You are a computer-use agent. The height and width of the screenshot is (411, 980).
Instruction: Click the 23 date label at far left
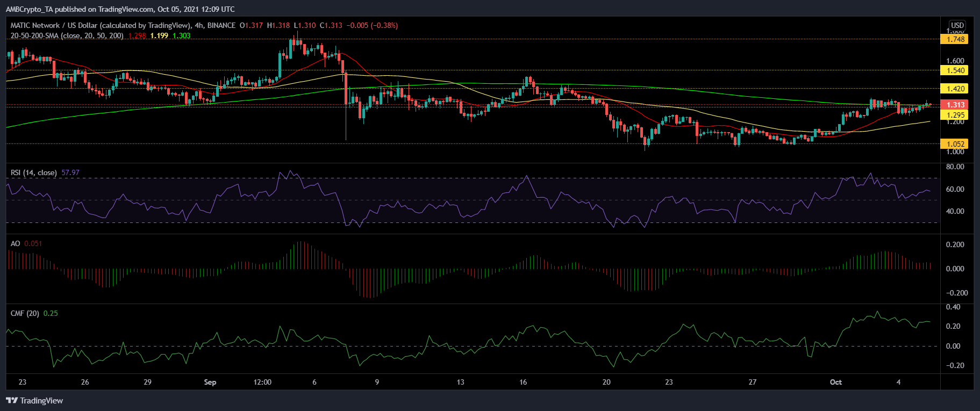point(22,382)
